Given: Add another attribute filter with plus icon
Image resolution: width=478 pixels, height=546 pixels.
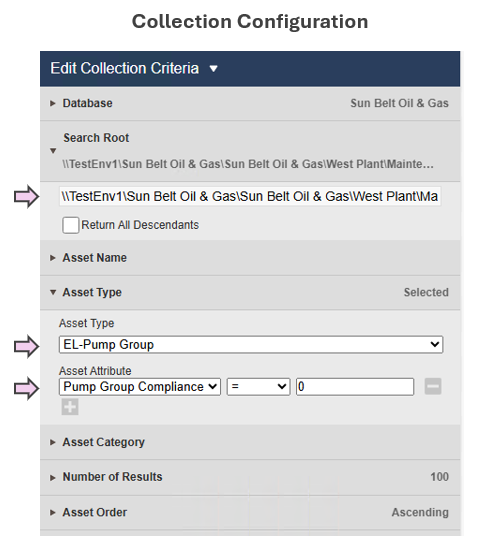Looking at the screenshot, I should [70, 407].
